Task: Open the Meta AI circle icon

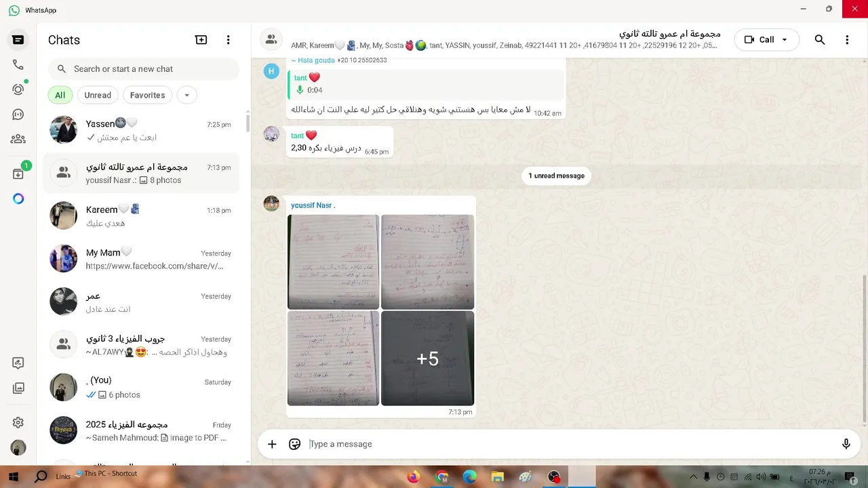Action: point(18,199)
